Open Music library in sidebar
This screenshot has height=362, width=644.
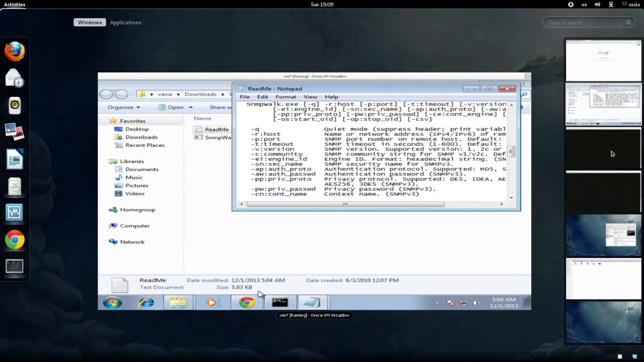coord(134,177)
